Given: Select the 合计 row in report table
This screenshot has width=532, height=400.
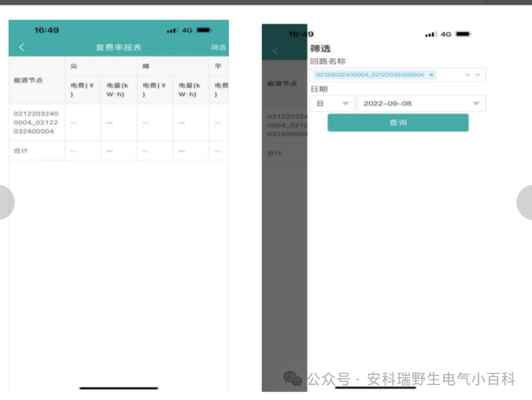Looking at the screenshot, I should coord(119,150).
